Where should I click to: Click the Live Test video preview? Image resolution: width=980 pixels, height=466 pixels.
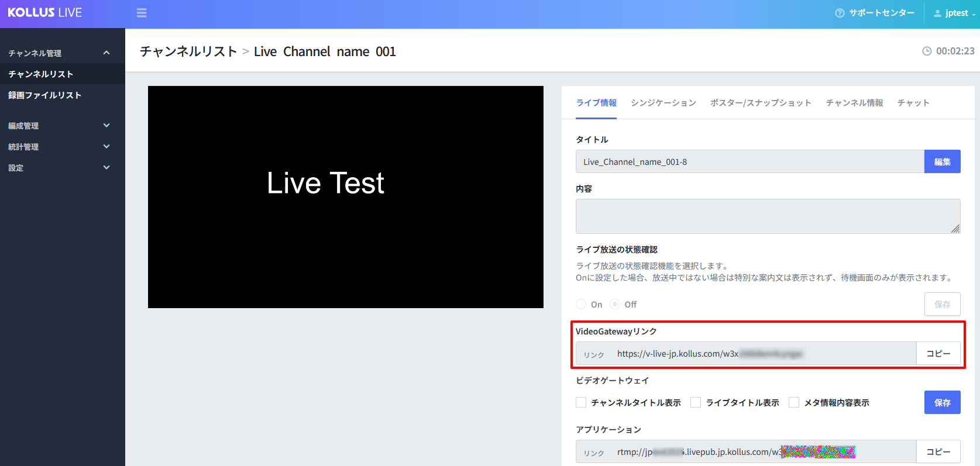(x=346, y=197)
